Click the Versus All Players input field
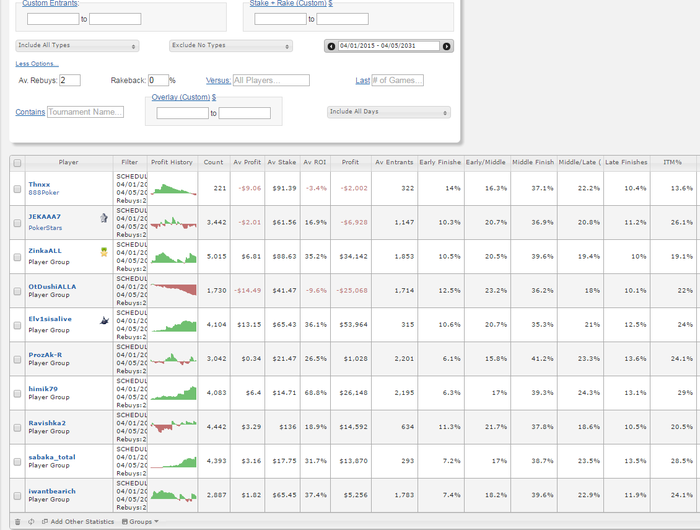This screenshot has width=700, height=530. 271,80
